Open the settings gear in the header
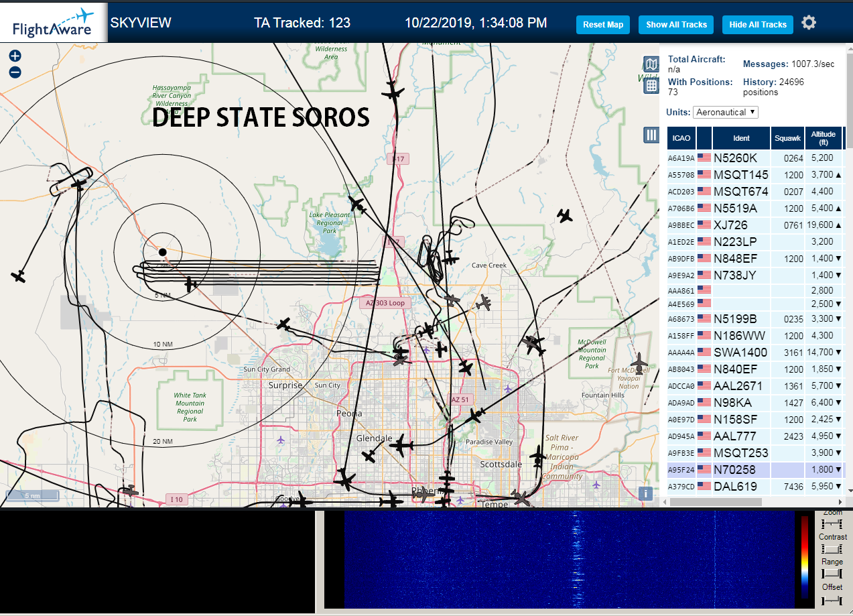The height and width of the screenshot is (616, 853). click(x=809, y=23)
